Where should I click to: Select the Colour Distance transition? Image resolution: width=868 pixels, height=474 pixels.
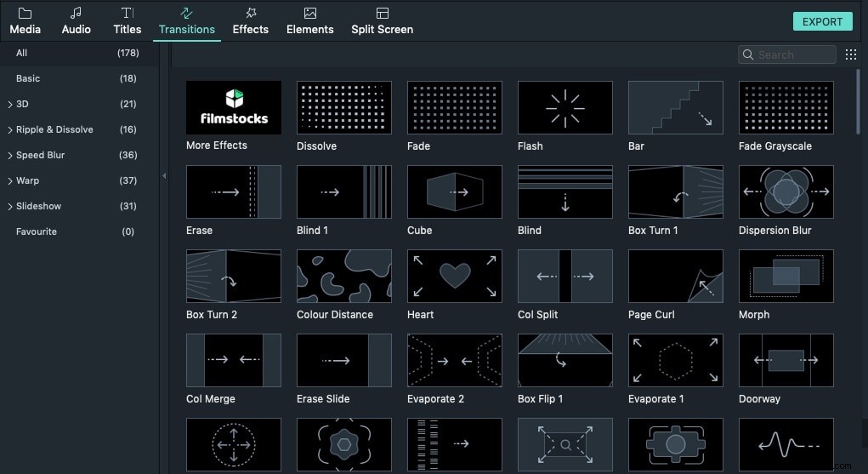coord(343,276)
